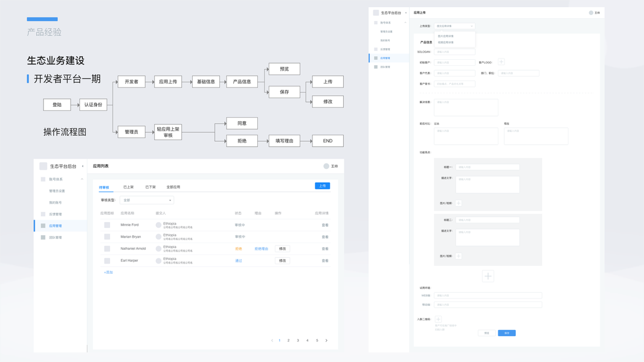Switch to the 待审核 tab
Screen dimensions: 644x362
[104, 188]
